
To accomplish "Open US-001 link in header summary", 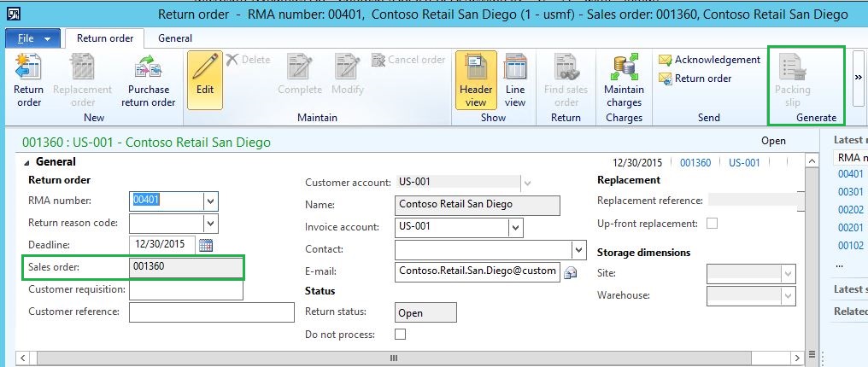I will 744,163.
